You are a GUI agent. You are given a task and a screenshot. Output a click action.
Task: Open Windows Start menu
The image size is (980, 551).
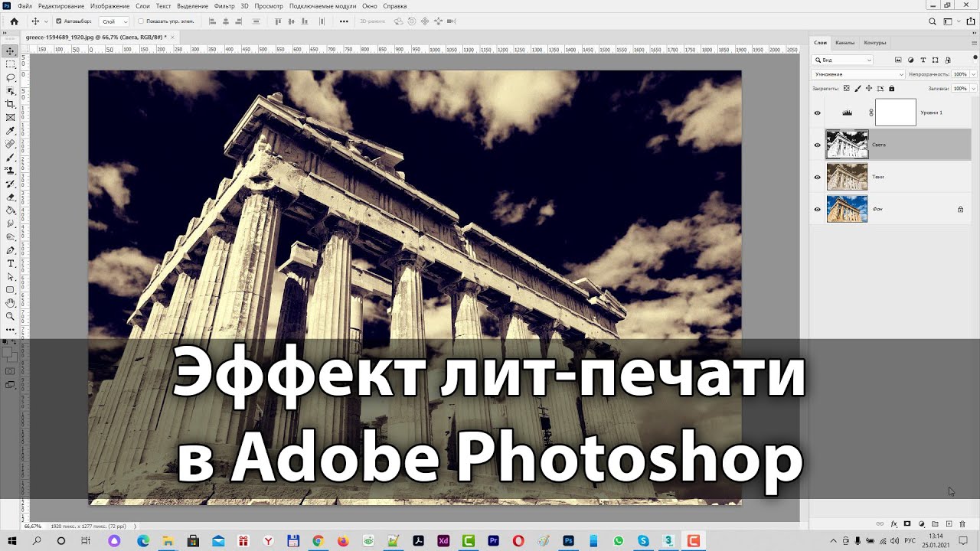point(11,541)
